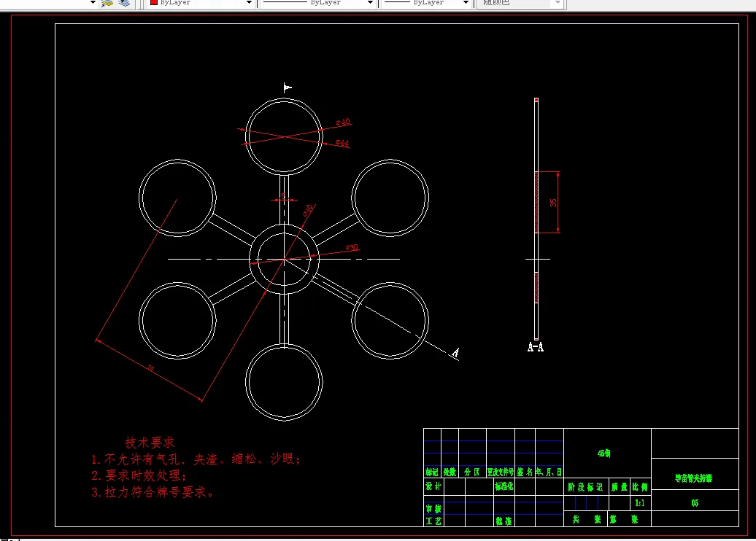
Task: Select the 45钢 material text
Action: (x=604, y=454)
